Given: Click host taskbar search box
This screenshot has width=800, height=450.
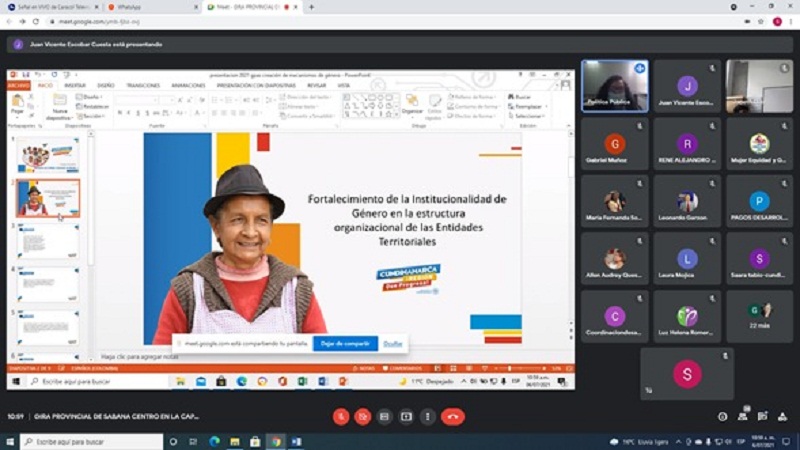Looking at the screenshot, I should pos(92,441).
